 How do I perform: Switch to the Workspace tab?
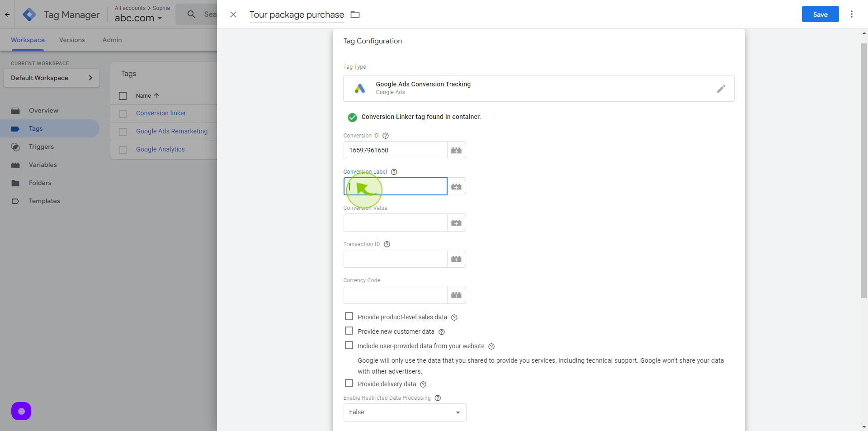tap(28, 40)
